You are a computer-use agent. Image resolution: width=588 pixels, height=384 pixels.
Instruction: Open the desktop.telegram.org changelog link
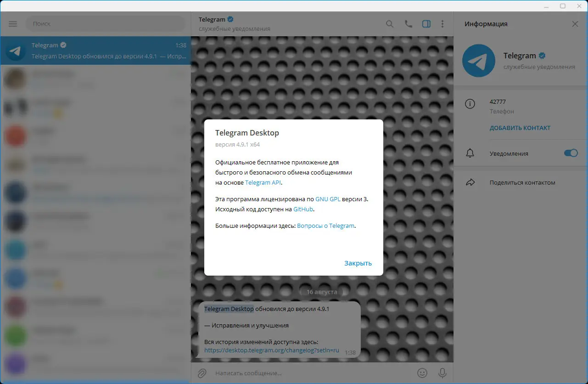point(272,350)
